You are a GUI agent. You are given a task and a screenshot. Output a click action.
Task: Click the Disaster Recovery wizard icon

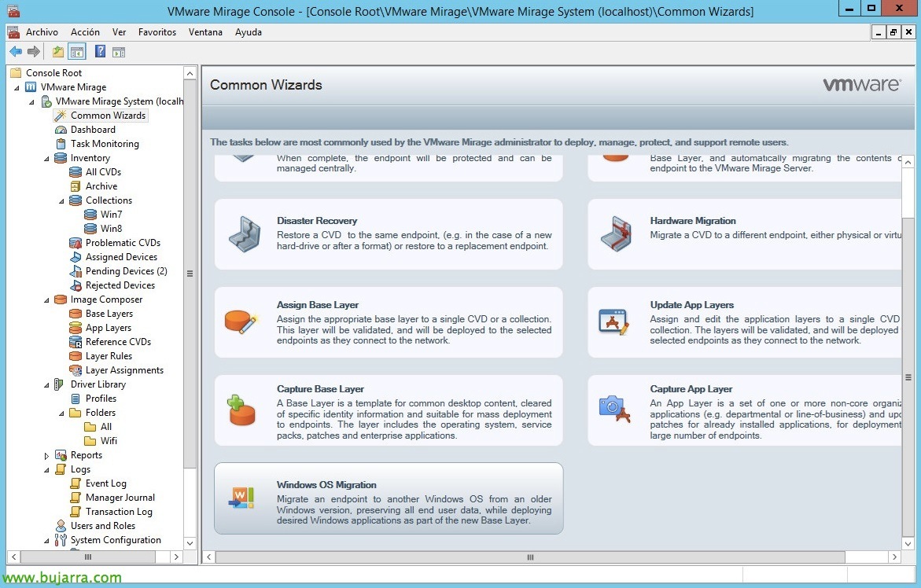(245, 234)
